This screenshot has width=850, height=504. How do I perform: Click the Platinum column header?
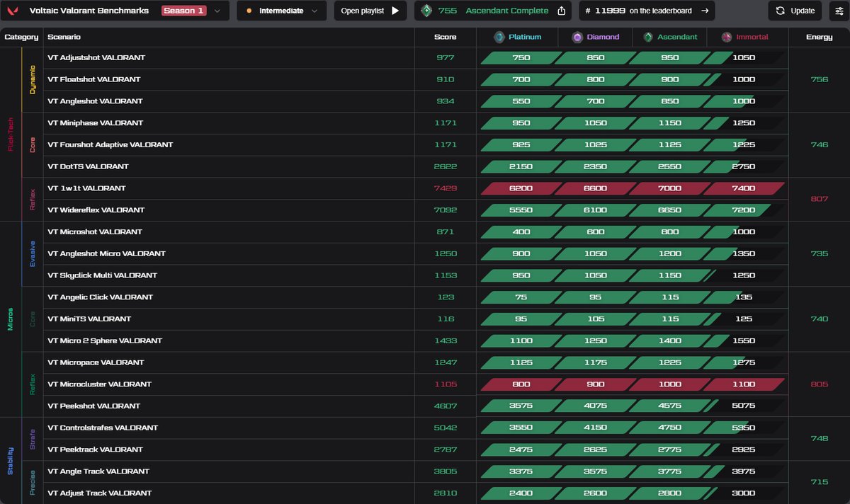pos(525,37)
